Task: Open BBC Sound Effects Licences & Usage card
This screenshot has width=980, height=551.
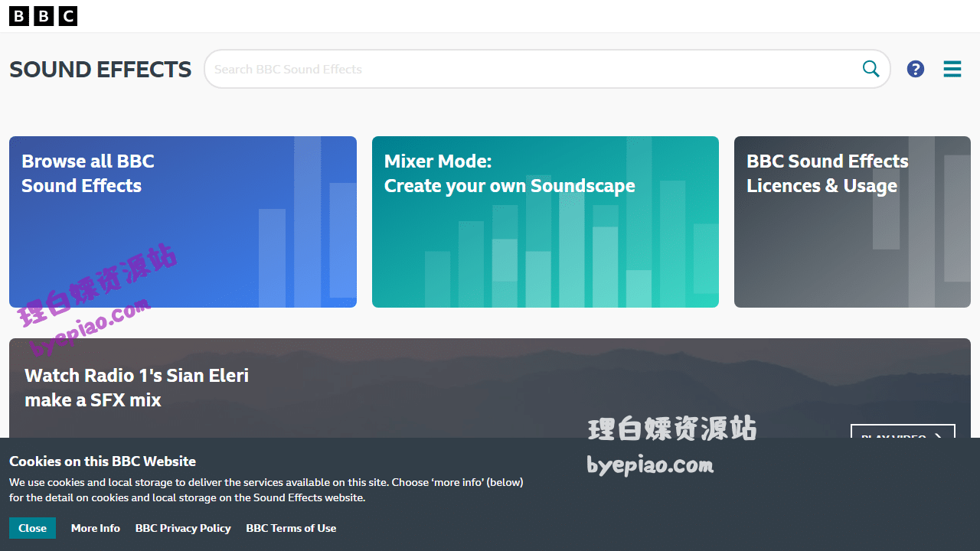Action: pos(852,222)
